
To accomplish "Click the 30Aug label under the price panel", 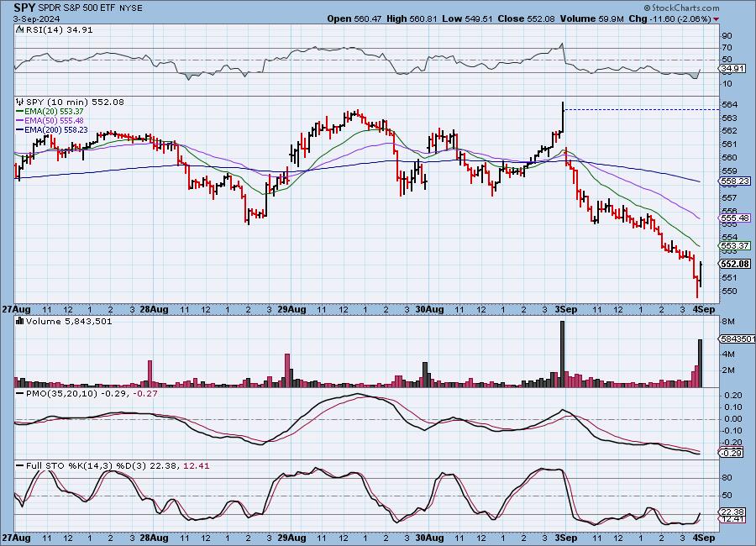I will click(429, 310).
